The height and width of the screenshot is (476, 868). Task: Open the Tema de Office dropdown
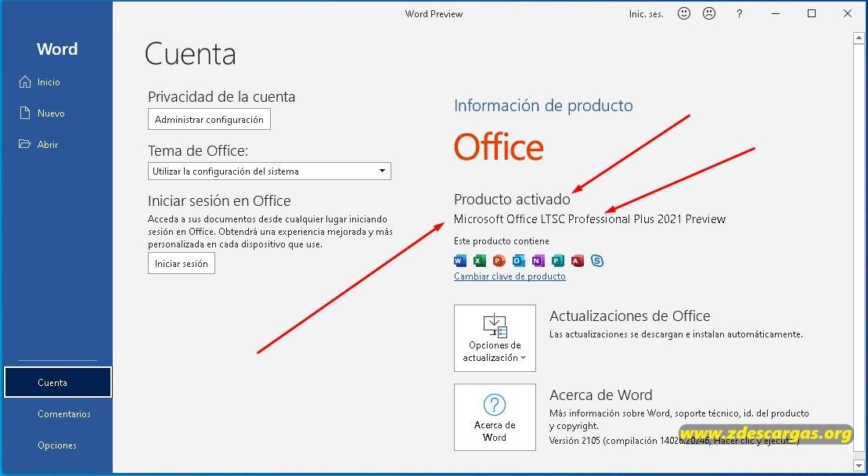pos(269,171)
